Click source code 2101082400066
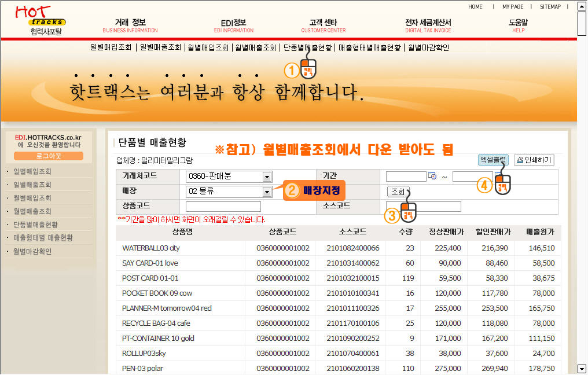588x375 pixels. [x=353, y=248]
